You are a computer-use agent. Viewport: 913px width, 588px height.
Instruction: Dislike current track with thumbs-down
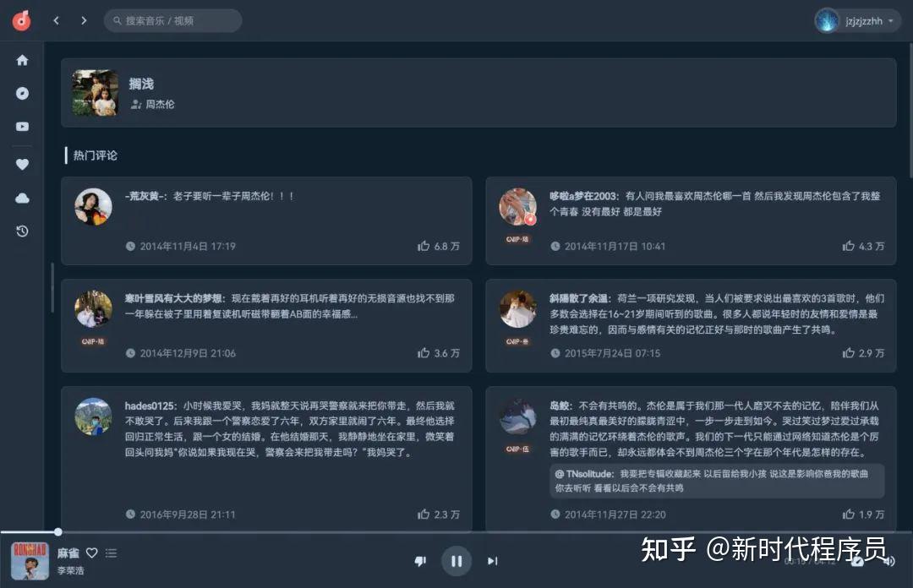coord(420,561)
